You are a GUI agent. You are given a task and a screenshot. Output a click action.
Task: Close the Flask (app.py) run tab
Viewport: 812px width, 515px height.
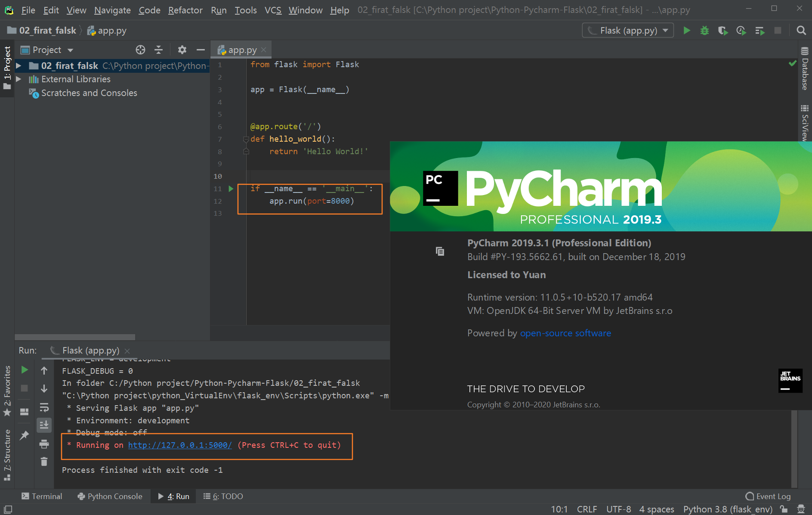pos(127,351)
